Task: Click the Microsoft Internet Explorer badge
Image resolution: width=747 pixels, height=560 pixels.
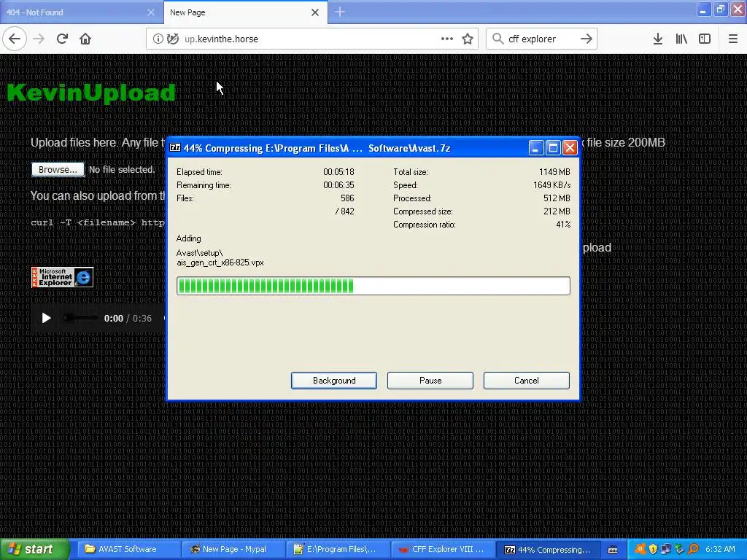Action: point(63,277)
